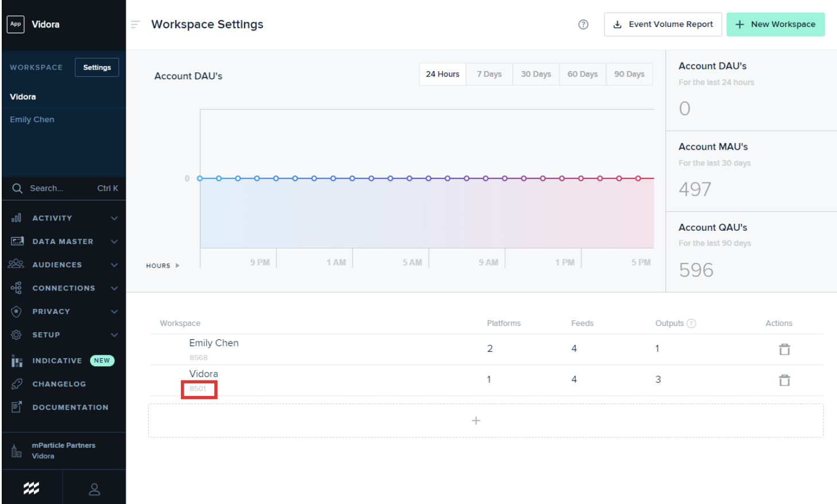Image resolution: width=837 pixels, height=504 pixels.
Task: Select the Vidora workspace in the sidebar
Action: tap(23, 96)
